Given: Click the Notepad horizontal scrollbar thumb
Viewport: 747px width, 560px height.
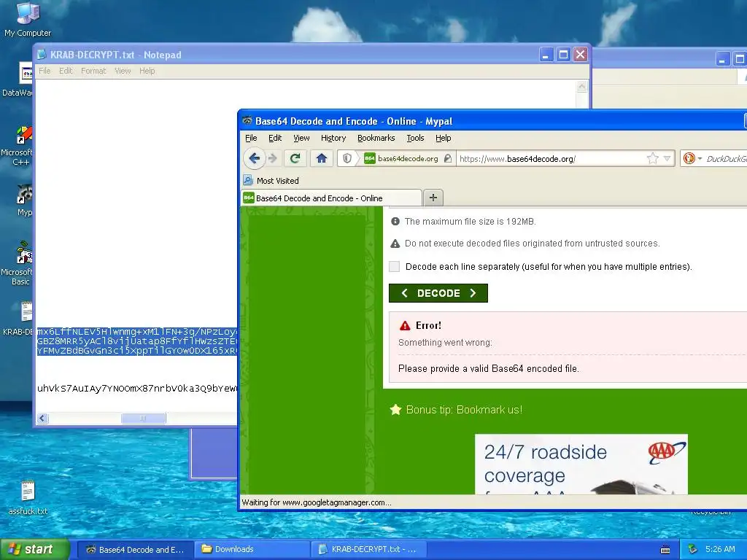Looking at the screenshot, I should coord(144,419).
